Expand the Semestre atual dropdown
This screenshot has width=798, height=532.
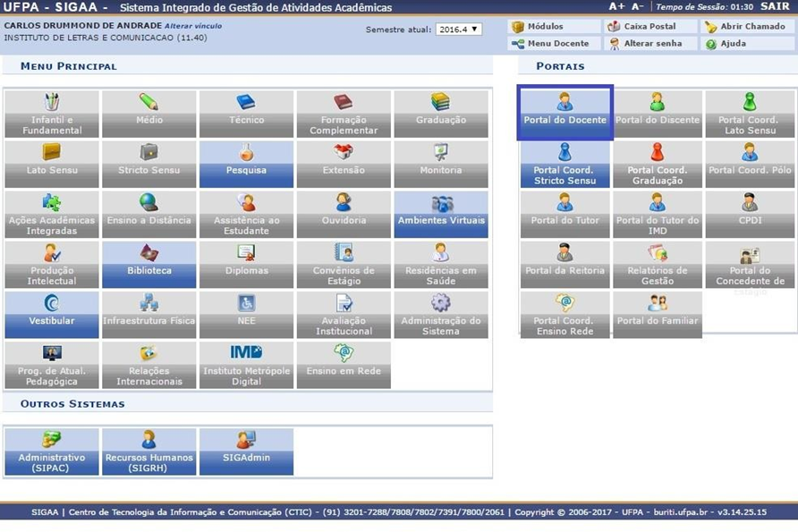click(458, 30)
